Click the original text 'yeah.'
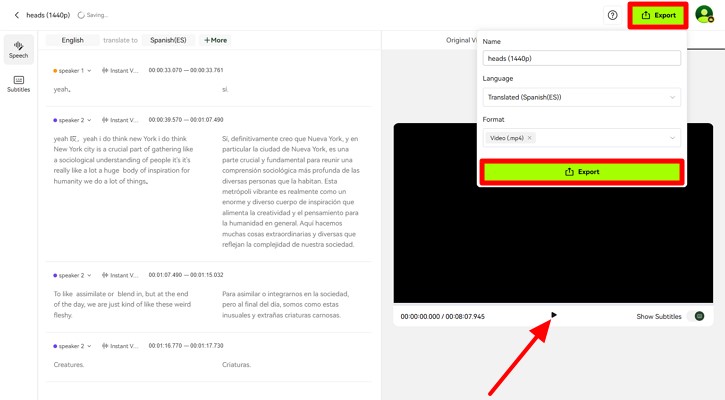 (x=62, y=89)
